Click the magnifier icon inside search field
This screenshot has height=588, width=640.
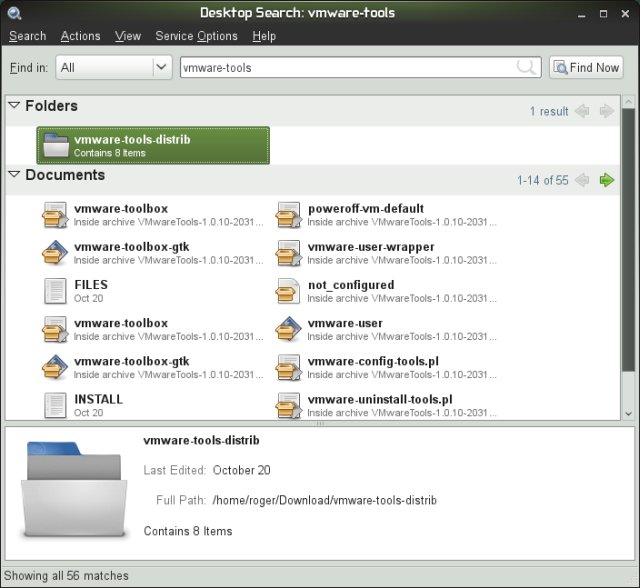click(x=526, y=67)
